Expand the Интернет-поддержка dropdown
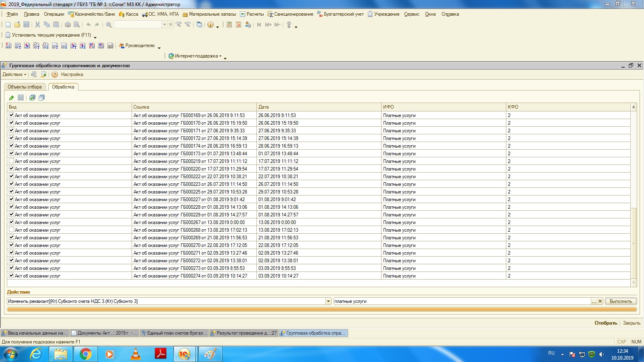Viewport: 644px width, 362px height. [x=220, y=56]
